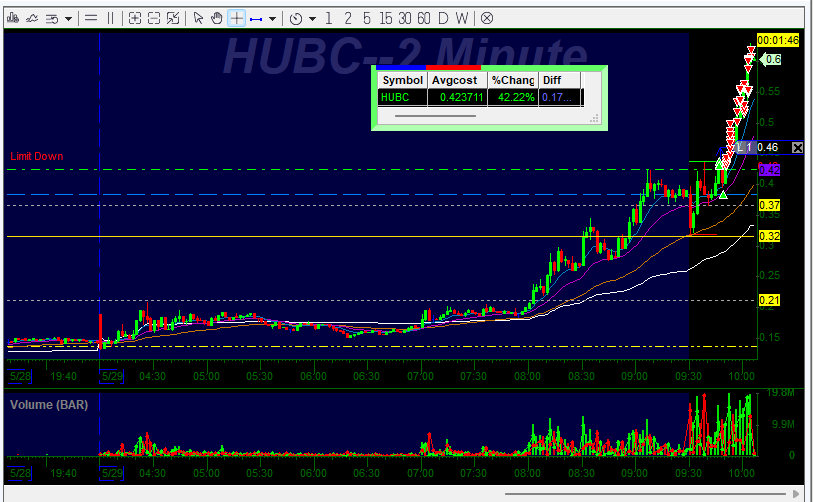Click the Avgcost column header
The width and height of the screenshot is (814, 502).
point(457,80)
